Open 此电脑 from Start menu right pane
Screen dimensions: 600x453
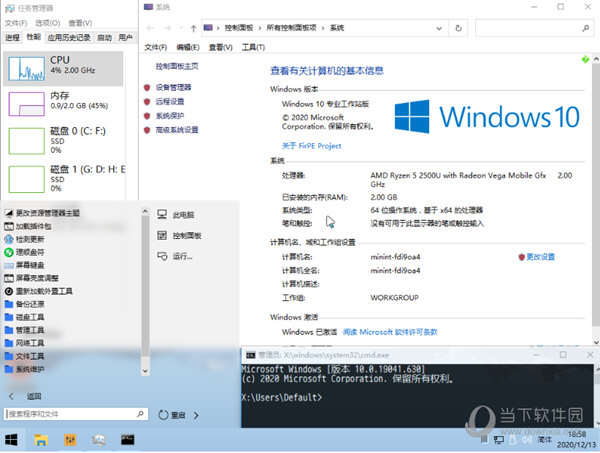click(176, 215)
